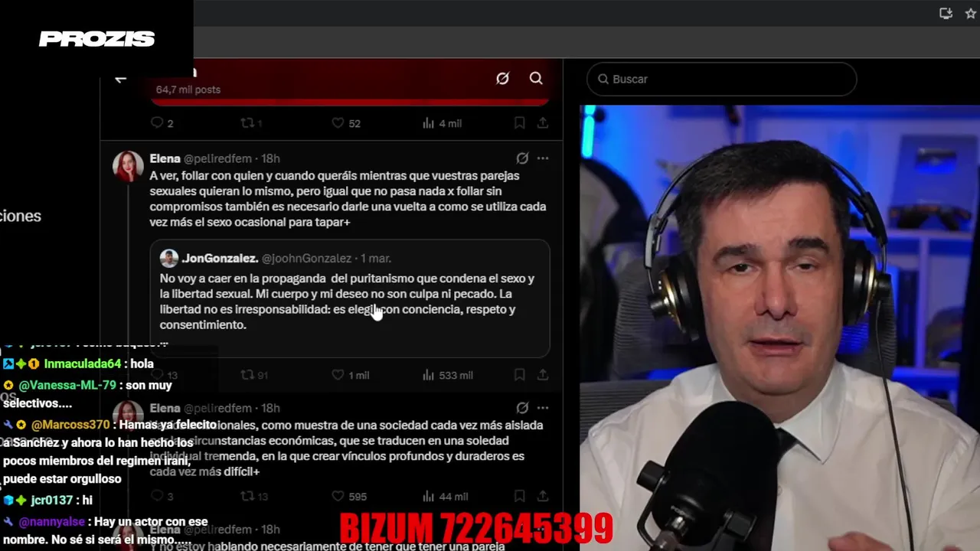
Task: Share the post with 4 mil views
Action: tap(542, 122)
